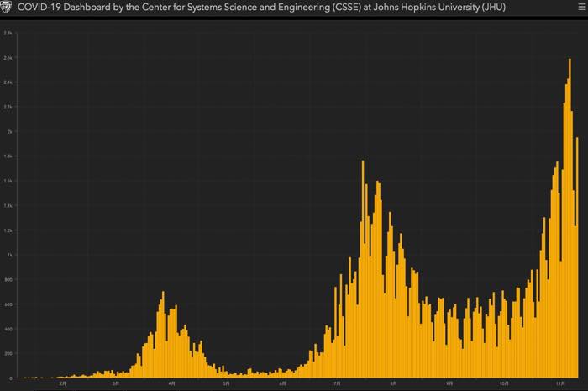Open the hamburger menu in the header
This screenshot has width=588, height=391.
click(x=581, y=7)
